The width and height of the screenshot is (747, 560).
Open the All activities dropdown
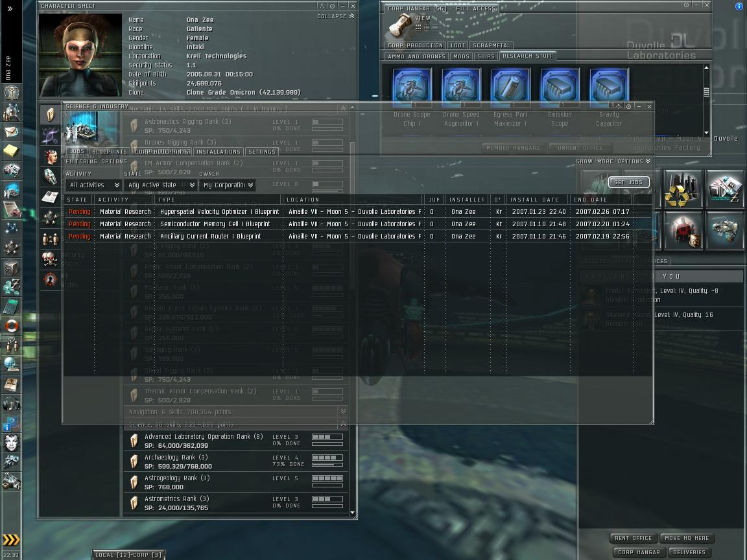94,185
